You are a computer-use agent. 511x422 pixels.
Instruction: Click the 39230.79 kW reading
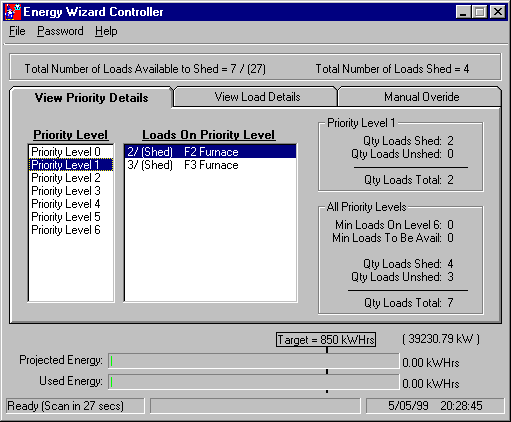pos(441,339)
